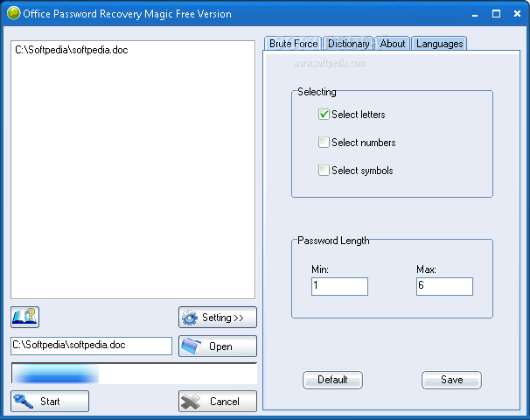Screen dimensions: 530x420
Task: Select softpedia.doc entry in the file list
Action: point(72,51)
